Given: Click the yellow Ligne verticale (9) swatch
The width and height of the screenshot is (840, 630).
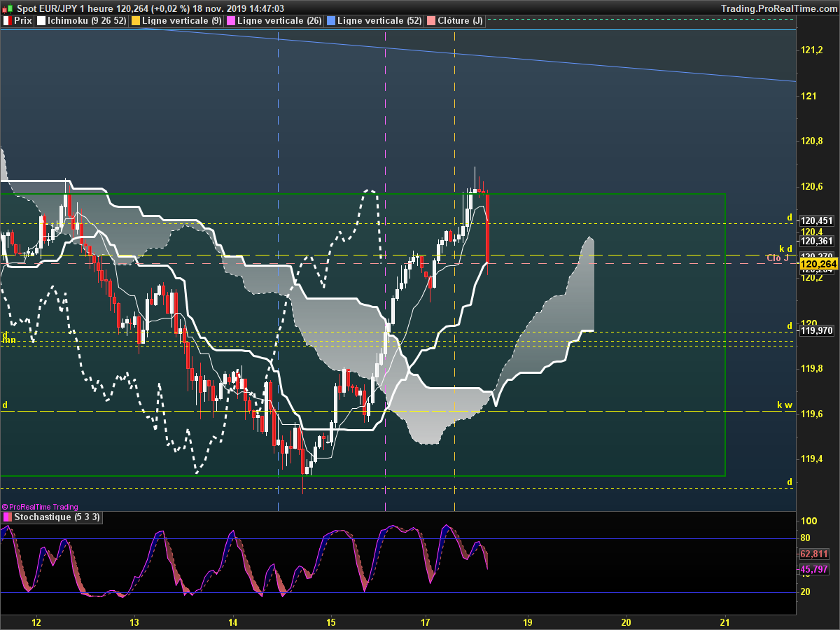Looking at the screenshot, I should pyautogui.click(x=135, y=21).
